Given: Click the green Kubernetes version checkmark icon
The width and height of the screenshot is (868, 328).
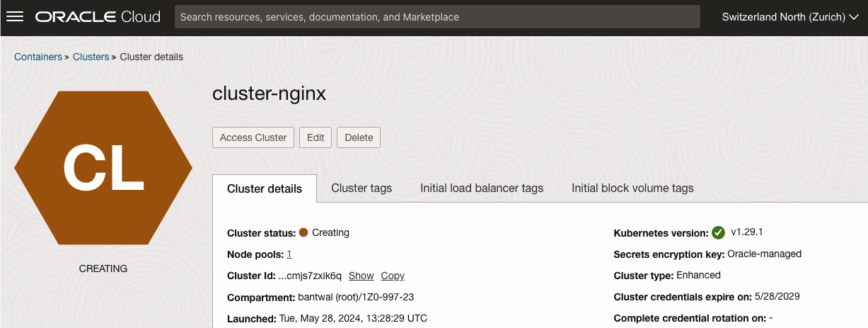Looking at the screenshot, I should click(718, 232).
